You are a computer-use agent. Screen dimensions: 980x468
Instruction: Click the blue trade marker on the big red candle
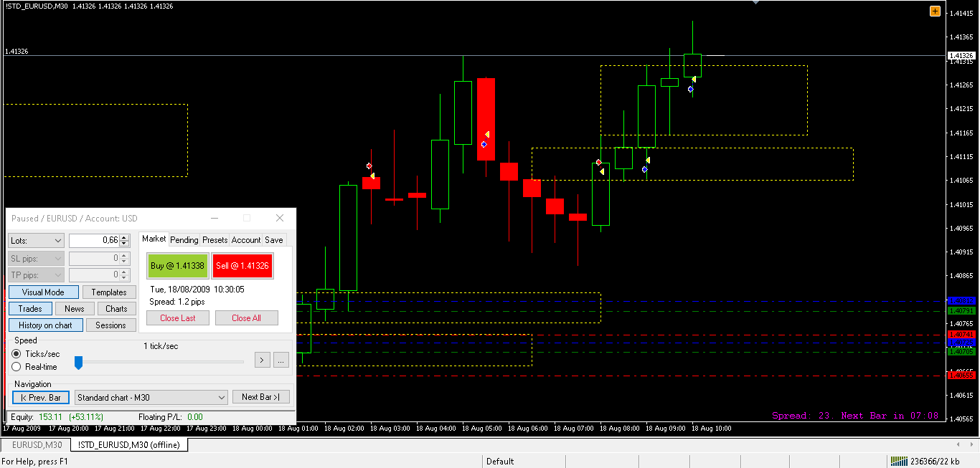(x=484, y=144)
